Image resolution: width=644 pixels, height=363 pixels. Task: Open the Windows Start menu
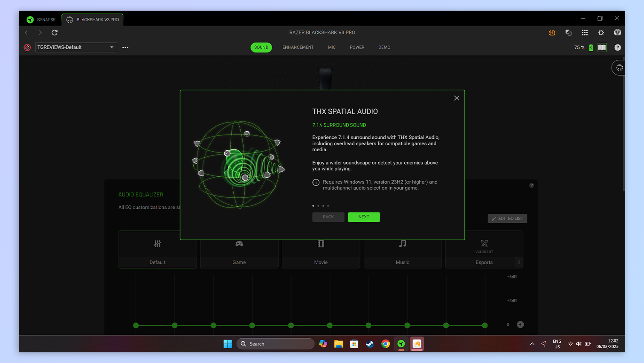(228, 344)
